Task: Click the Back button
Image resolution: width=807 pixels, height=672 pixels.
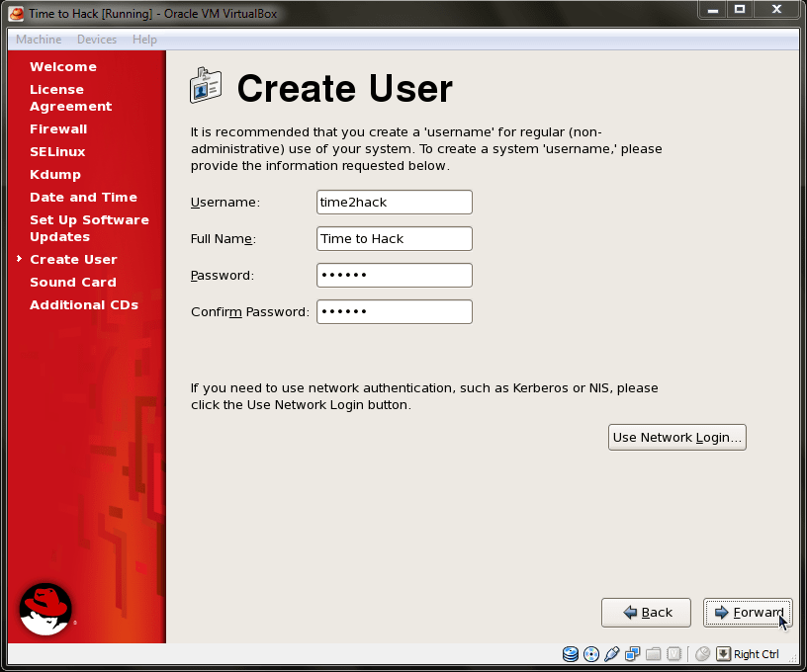Action: pyautogui.click(x=646, y=613)
